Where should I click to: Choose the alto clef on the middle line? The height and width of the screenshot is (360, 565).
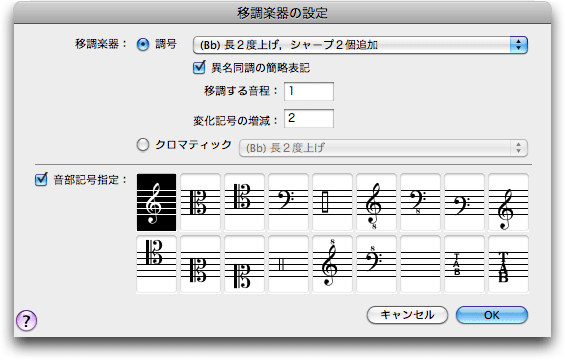[x=200, y=202]
